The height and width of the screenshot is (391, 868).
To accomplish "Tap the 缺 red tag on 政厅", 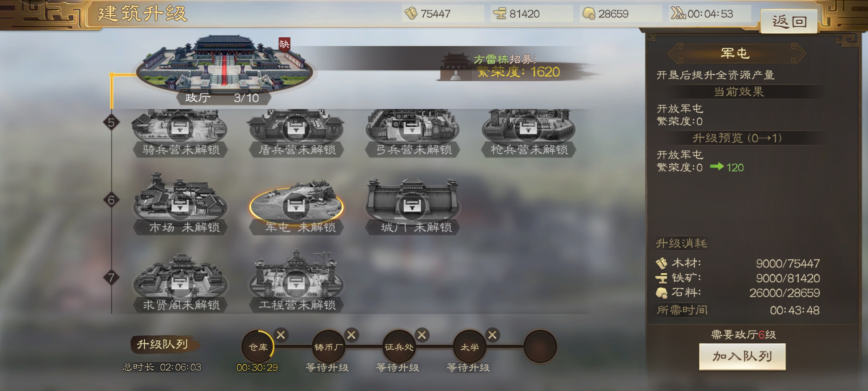I will [284, 45].
